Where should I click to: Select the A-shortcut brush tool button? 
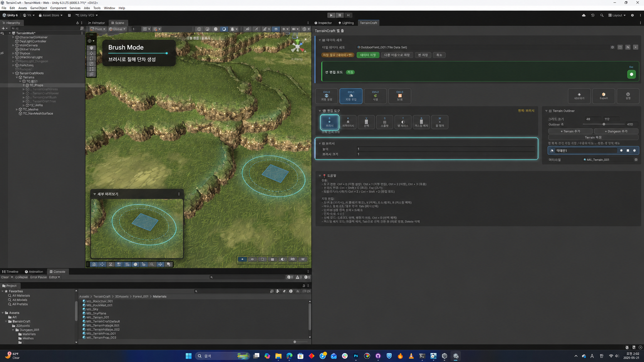click(x=348, y=122)
